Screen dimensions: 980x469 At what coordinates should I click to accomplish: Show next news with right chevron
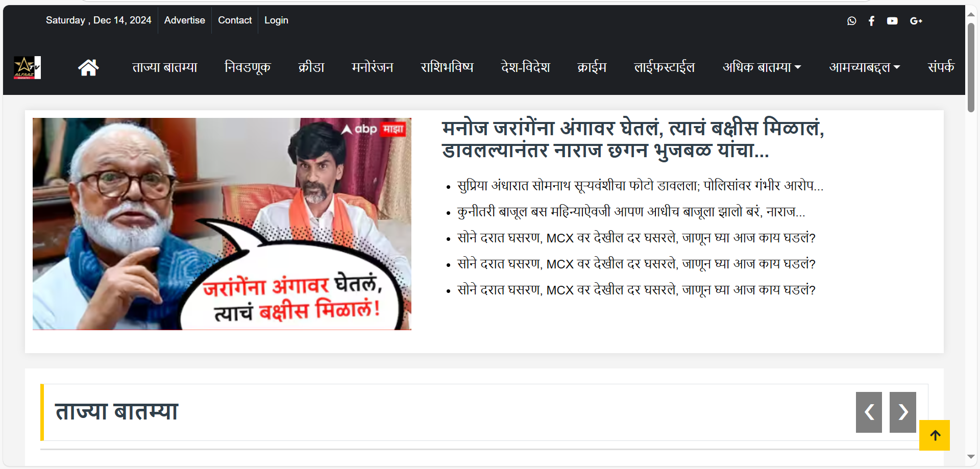(x=902, y=412)
